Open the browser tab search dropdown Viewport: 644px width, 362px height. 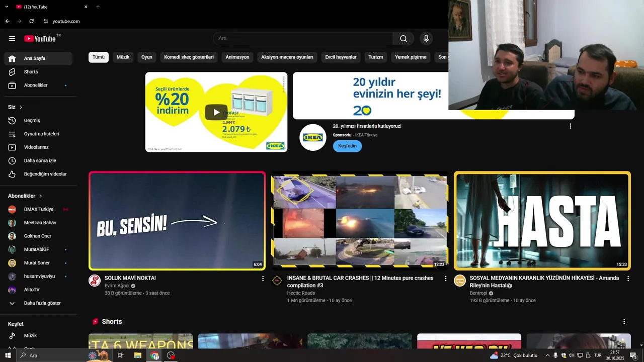coord(7,7)
